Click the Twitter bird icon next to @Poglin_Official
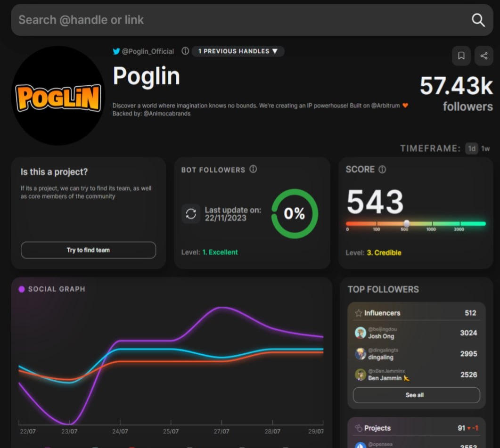This screenshot has height=448, width=500. click(116, 51)
